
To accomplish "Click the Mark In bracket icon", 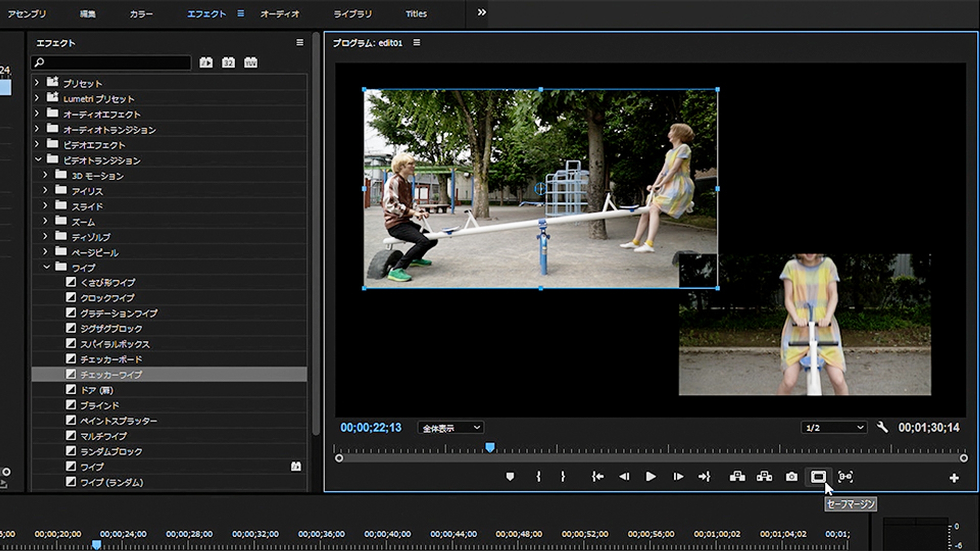I will point(538,477).
